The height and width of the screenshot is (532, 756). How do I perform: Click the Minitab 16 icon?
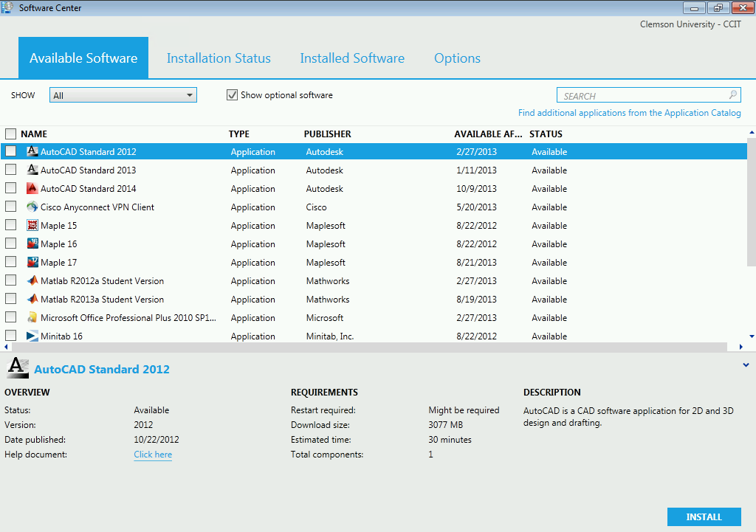point(32,336)
